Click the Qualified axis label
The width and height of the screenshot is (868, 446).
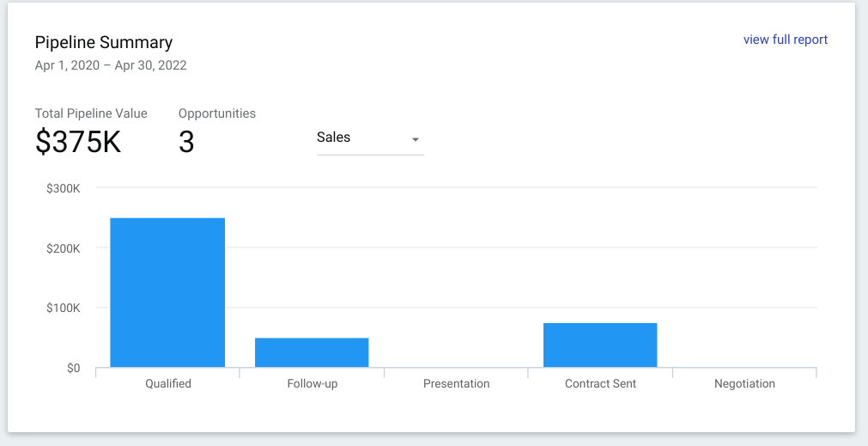(x=168, y=383)
